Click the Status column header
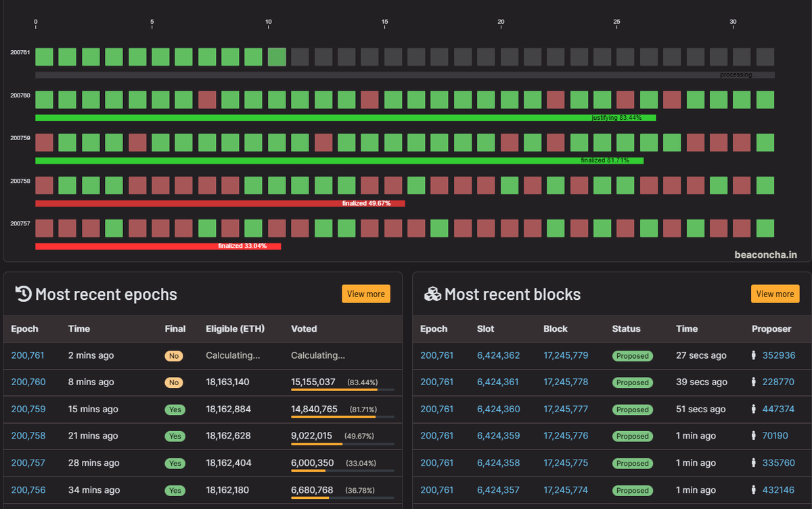The height and width of the screenshot is (509, 812). (626, 329)
